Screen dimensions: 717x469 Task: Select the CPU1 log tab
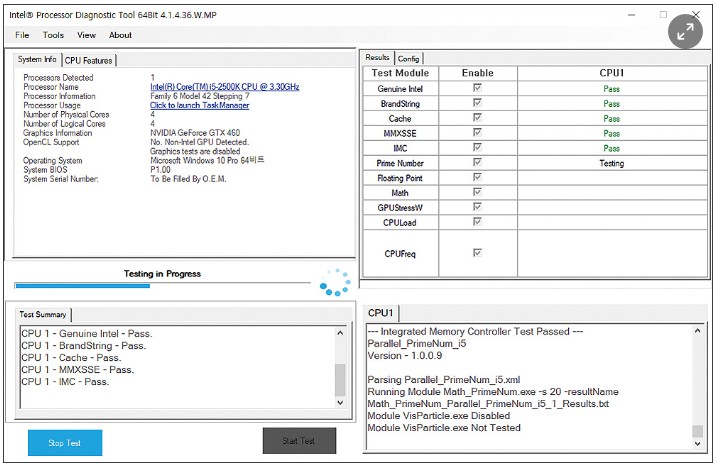pos(381,313)
